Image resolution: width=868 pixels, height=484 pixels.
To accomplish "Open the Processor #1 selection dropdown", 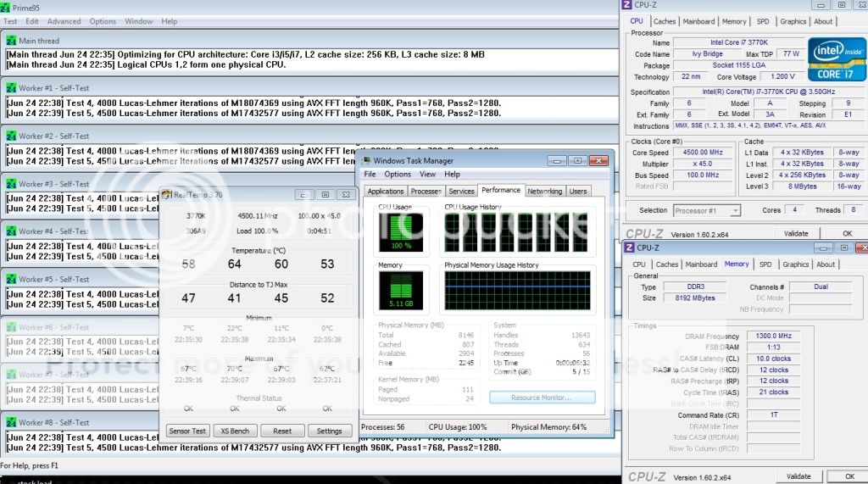I will click(x=706, y=210).
